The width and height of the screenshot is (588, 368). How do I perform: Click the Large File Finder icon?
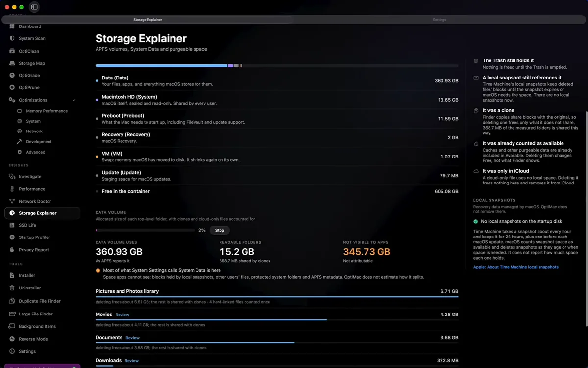click(x=12, y=314)
